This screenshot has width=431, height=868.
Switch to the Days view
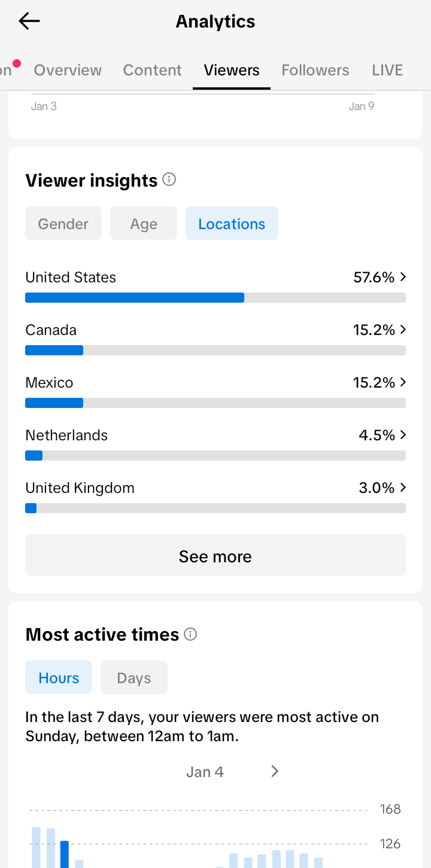tap(134, 678)
